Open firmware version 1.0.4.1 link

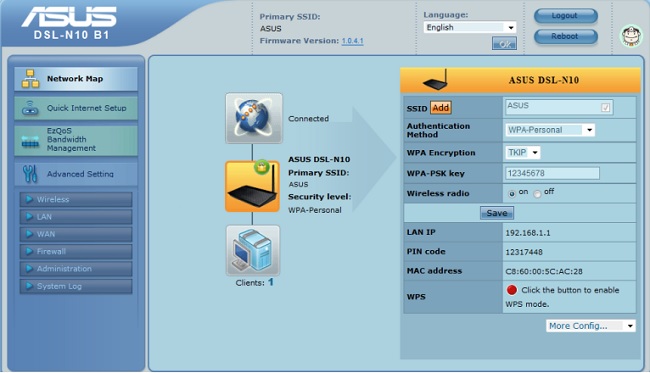coord(352,41)
